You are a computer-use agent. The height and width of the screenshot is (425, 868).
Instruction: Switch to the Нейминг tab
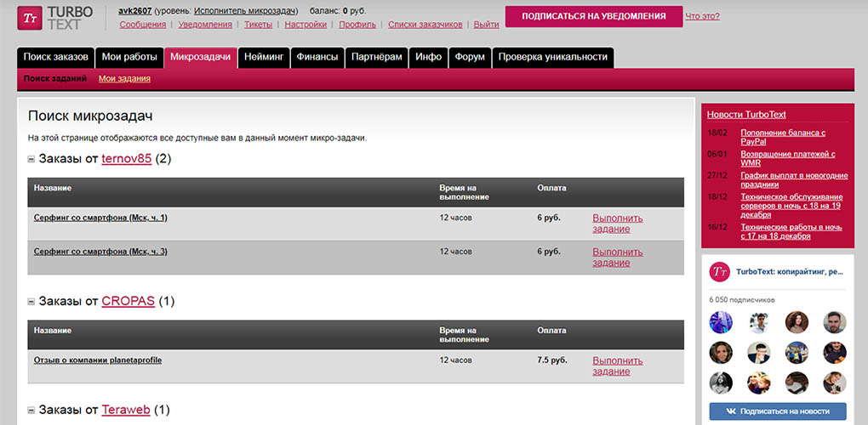coord(264,57)
